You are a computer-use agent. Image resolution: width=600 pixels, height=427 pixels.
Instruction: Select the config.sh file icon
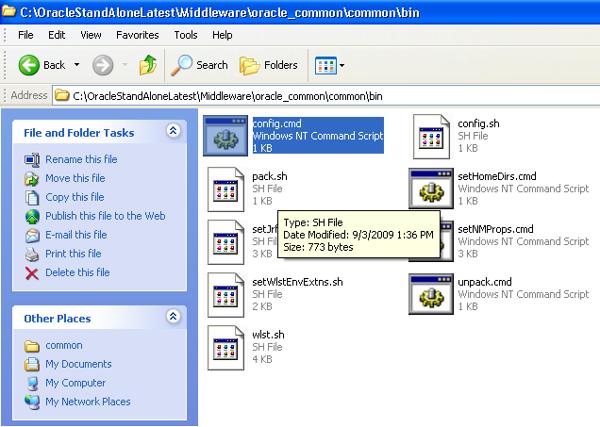point(431,136)
